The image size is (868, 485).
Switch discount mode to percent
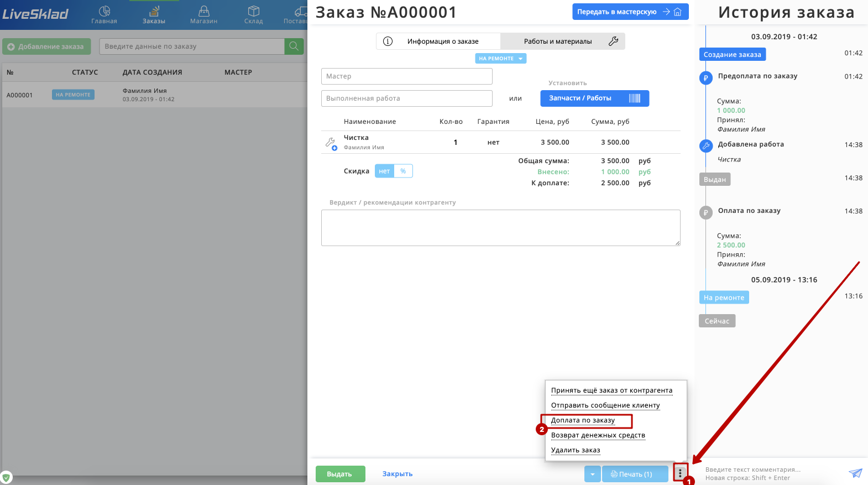tap(403, 171)
